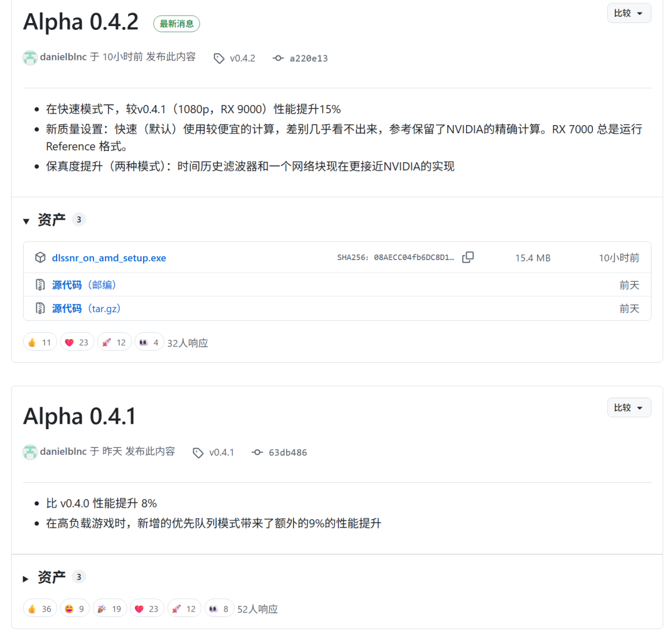Viewport: 672px width, 632px height.
Task: Click the commit icon beside a220e13
Action: (x=278, y=58)
